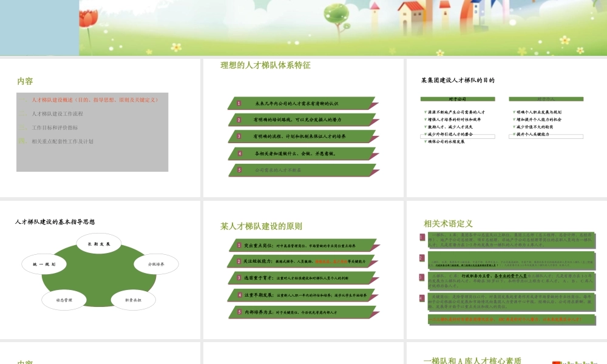Click the '长期发展' oval

point(99,244)
